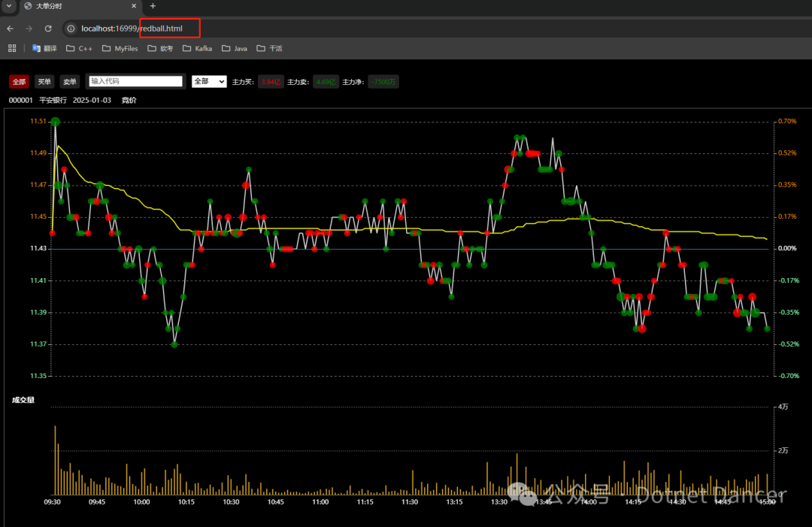Switch to the 大单分时 tab

click(80, 6)
